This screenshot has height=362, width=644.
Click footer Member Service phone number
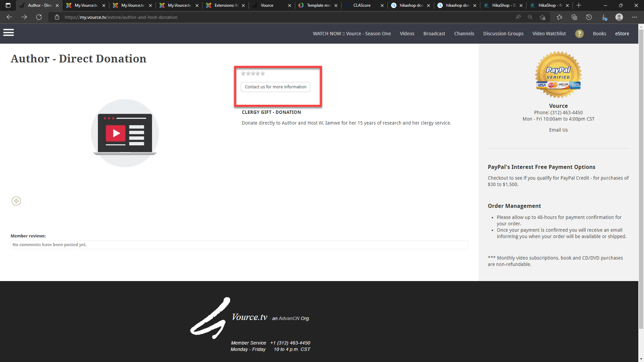coord(290,343)
